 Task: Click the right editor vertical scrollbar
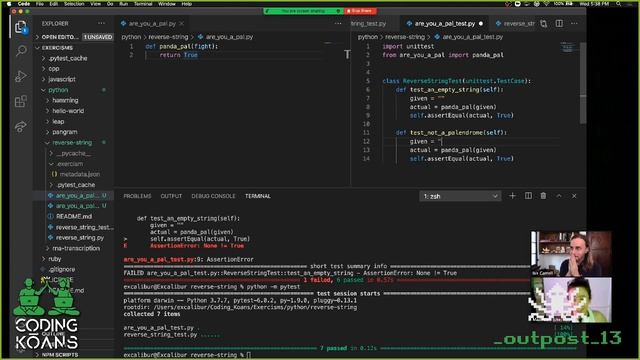[583, 83]
